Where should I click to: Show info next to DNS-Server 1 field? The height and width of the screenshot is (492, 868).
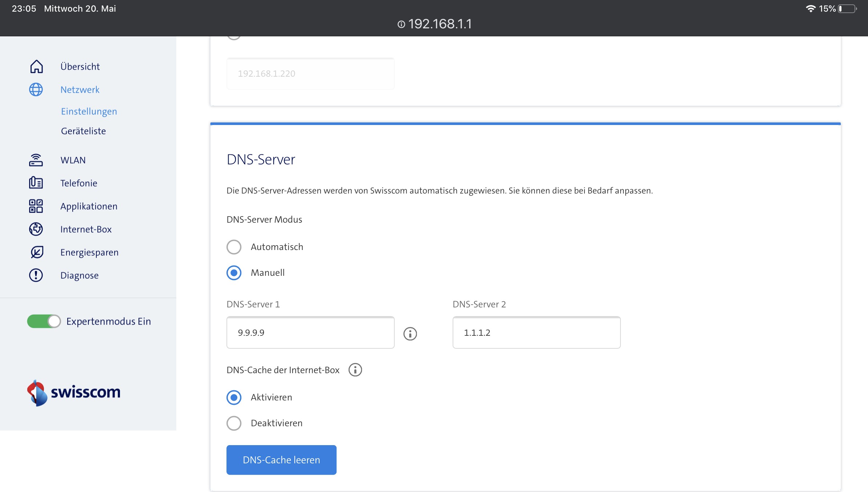click(x=410, y=333)
